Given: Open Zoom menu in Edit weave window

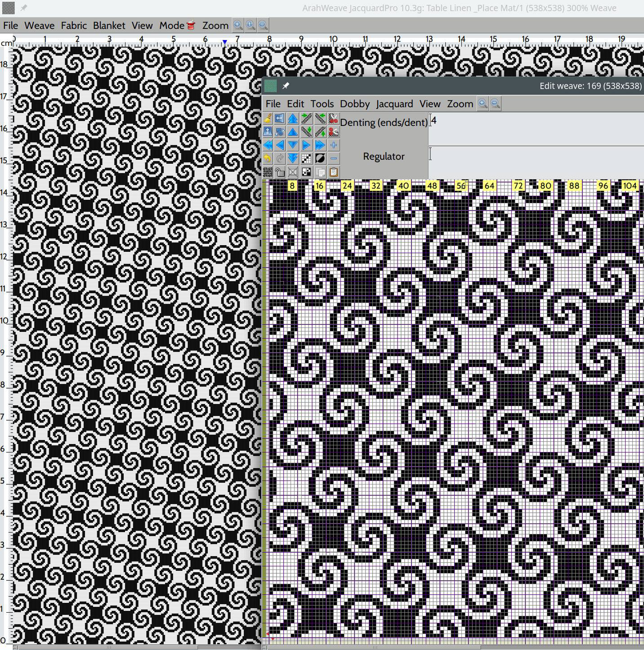Looking at the screenshot, I should pos(460,104).
